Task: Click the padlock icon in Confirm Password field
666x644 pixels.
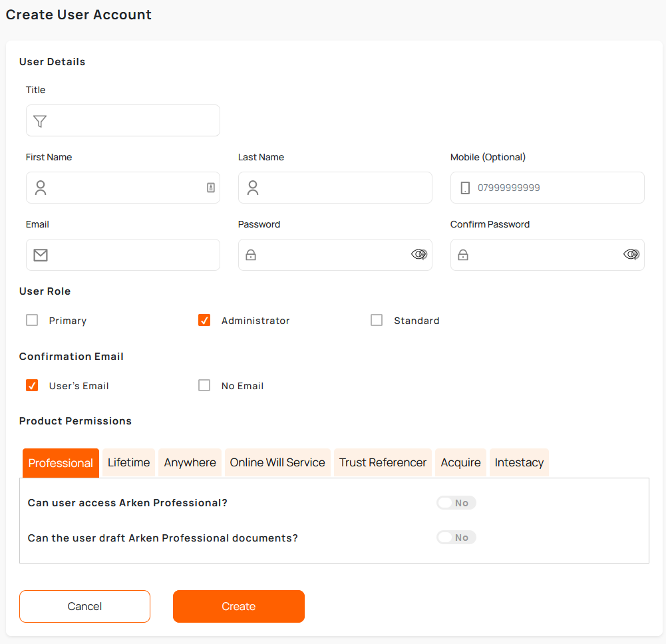Action: (463, 255)
